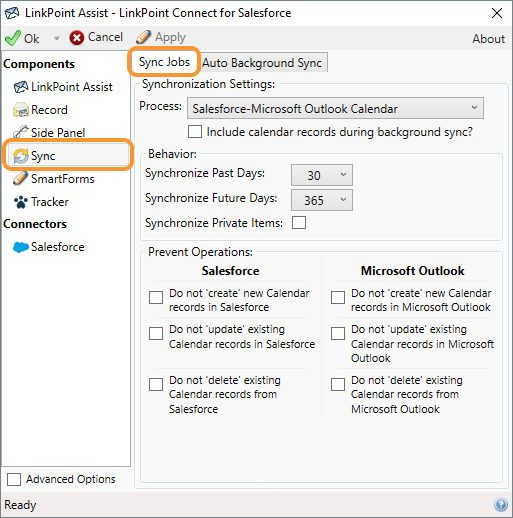Check do not create records in Microsoft Outlook
513x518 pixels.
coord(338,297)
